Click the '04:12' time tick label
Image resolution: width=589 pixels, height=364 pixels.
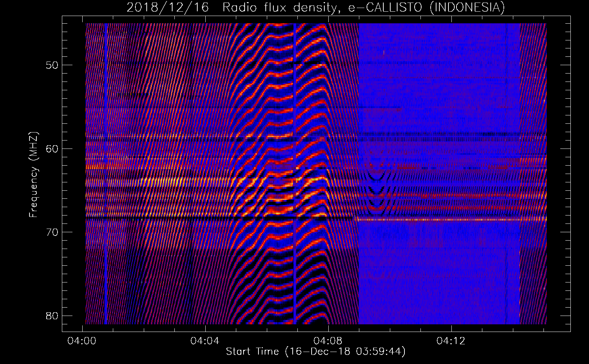coord(451,341)
